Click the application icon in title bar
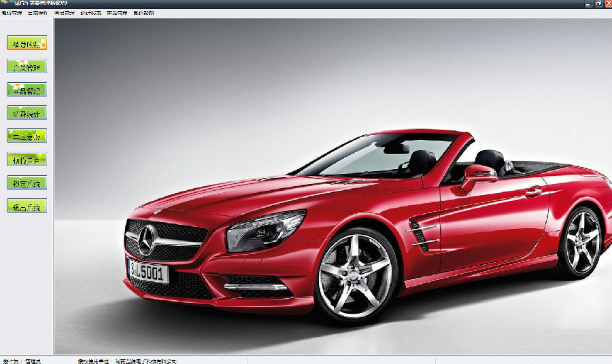The height and width of the screenshot is (364, 612). [x=4, y=3]
